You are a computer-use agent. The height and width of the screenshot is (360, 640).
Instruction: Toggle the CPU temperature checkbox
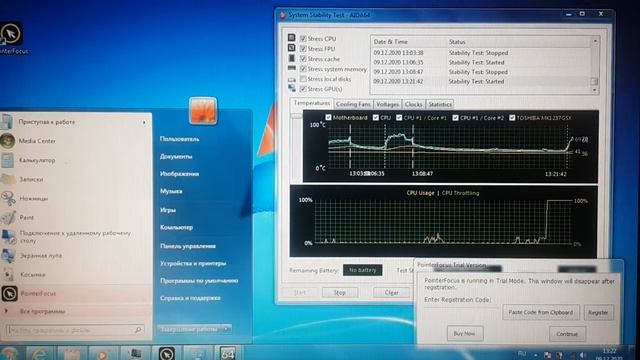click(376, 118)
